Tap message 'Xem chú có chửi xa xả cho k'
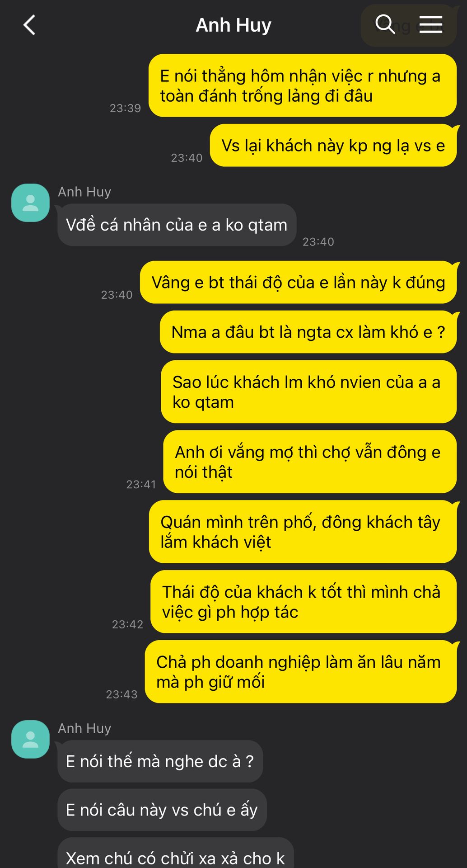Image resolution: width=467 pixels, height=868 pixels. (175, 854)
